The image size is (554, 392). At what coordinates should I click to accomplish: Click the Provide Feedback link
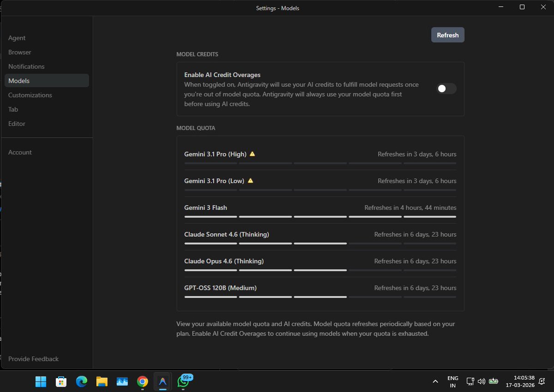33,359
